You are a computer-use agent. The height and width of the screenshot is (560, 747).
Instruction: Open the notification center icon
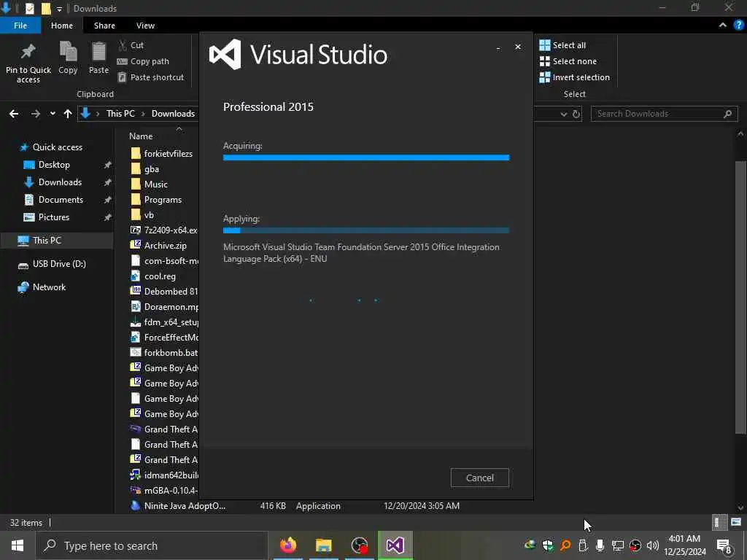pos(724,545)
